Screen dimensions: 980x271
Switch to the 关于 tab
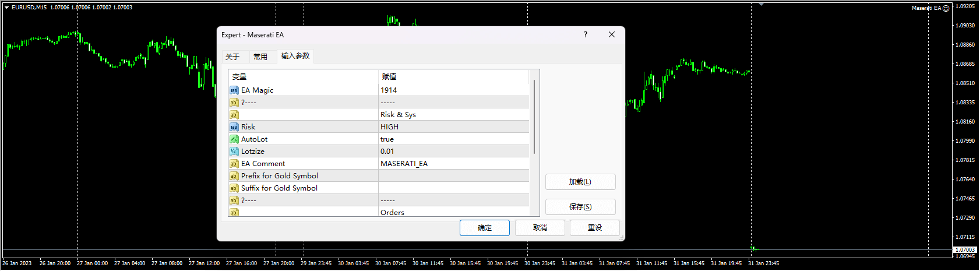pyautogui.click(x=232, y=57)
